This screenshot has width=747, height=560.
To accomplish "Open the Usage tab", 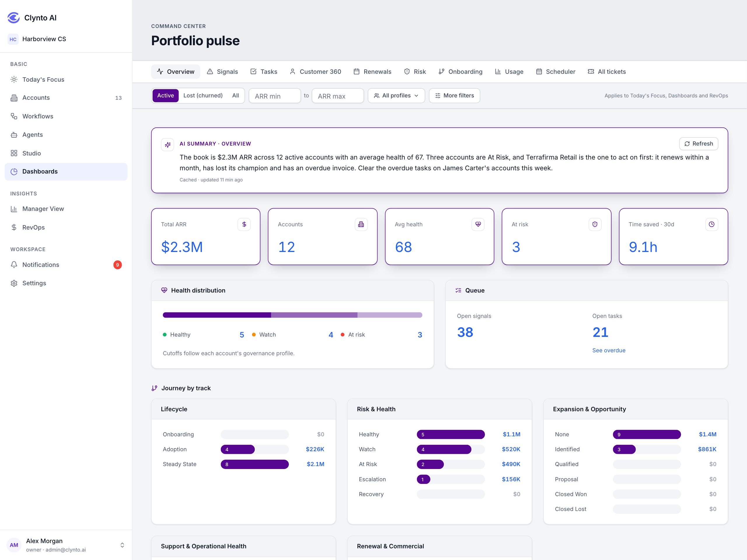I will click(x=509, y=71).
